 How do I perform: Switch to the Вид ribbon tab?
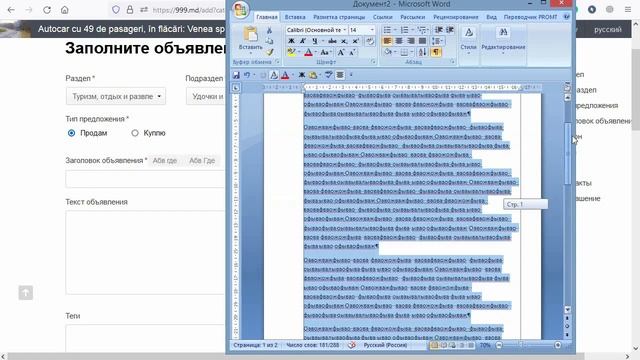click(x=491, y=17)
